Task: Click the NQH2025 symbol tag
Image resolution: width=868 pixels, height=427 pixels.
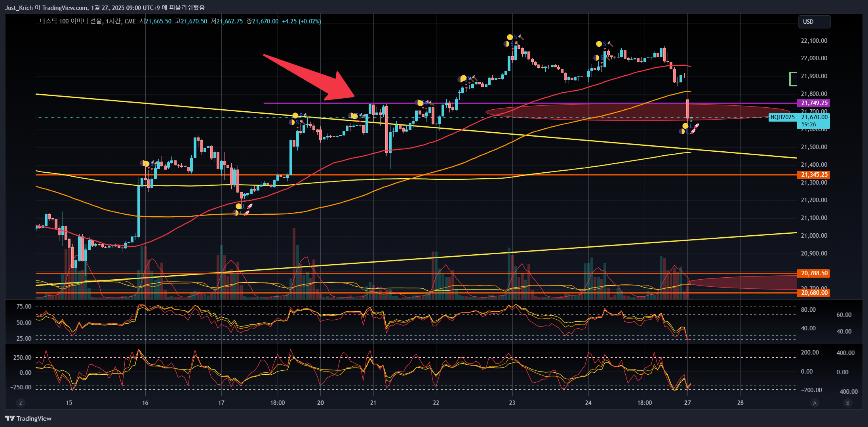Action: (x=782, y=117)
